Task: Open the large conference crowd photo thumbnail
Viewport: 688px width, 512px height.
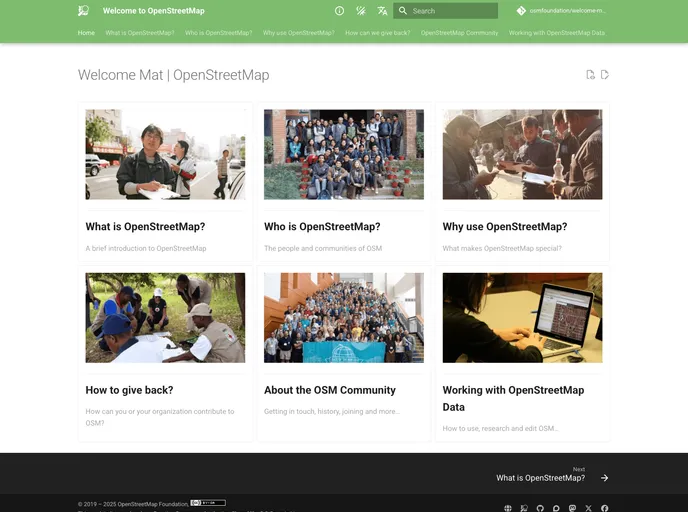Action: 344,318
